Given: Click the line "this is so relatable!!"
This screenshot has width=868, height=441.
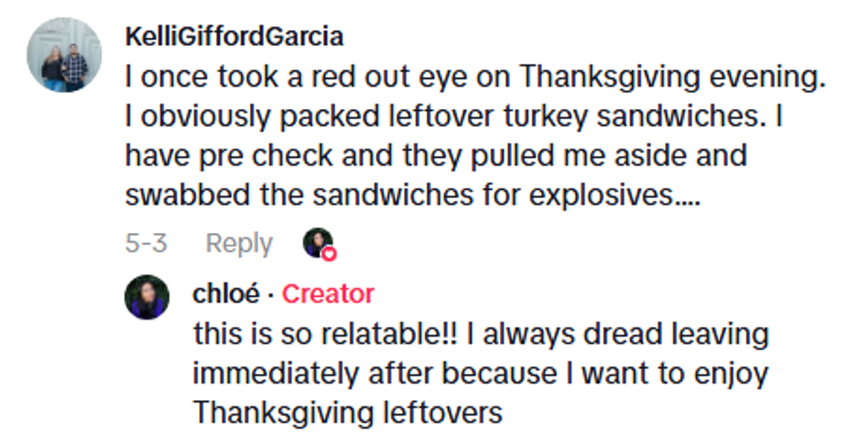Looking at the screenshot, I should tap(480, 335).
